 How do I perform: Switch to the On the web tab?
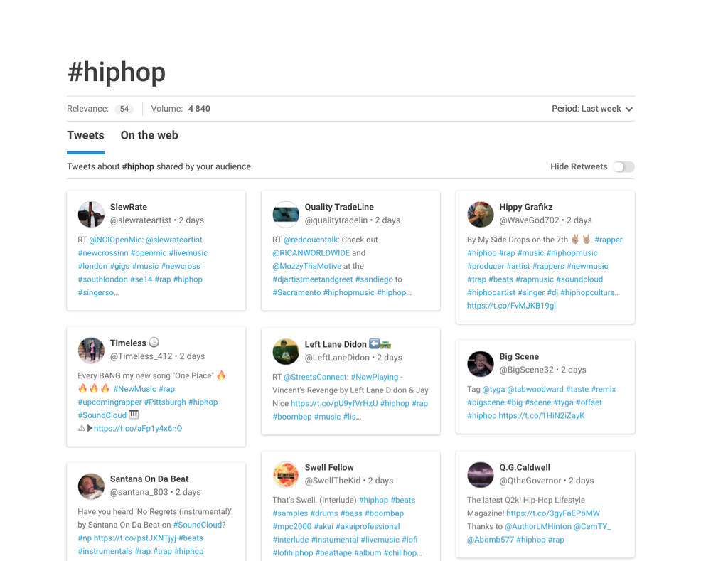[149, 135]
